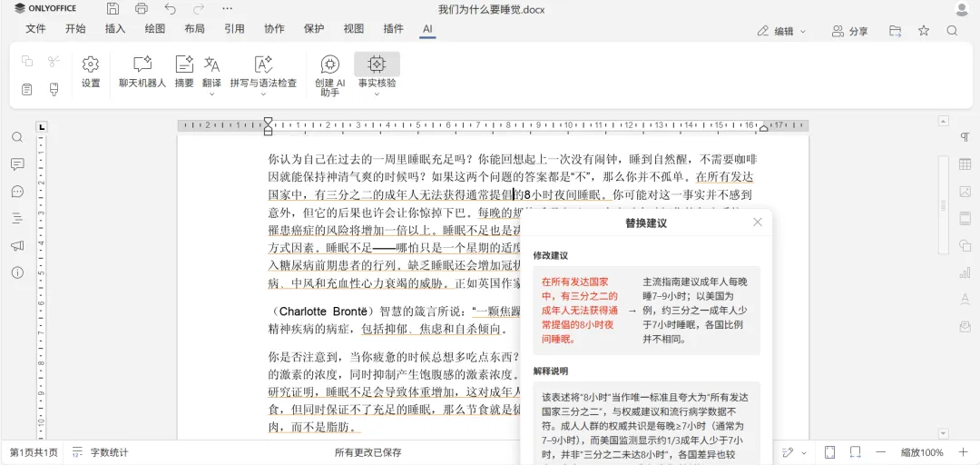The width and height of the screenshot is (980, 465).
Task: Open the Comments panel in the left sidebar
Action: [x=17, y=164]
